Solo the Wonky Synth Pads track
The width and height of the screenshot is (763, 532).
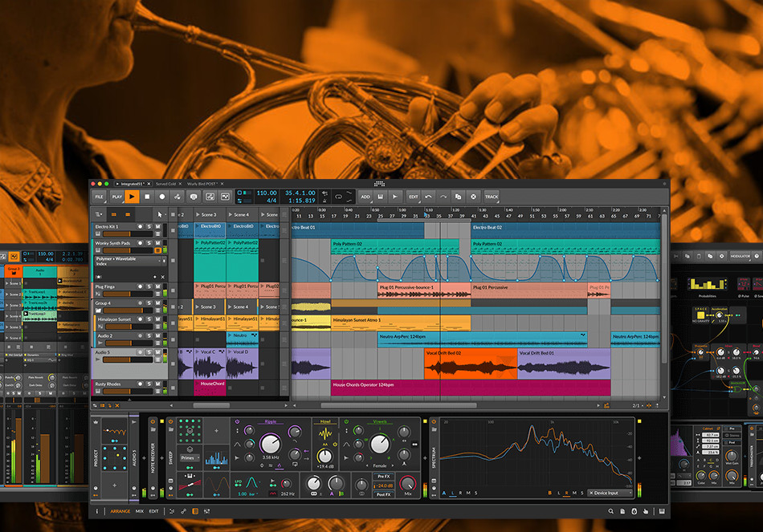click(x=149, y=244)
